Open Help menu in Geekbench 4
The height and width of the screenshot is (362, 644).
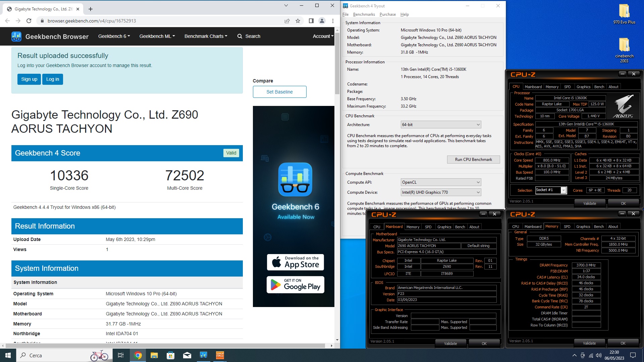(x=405, y=14)
